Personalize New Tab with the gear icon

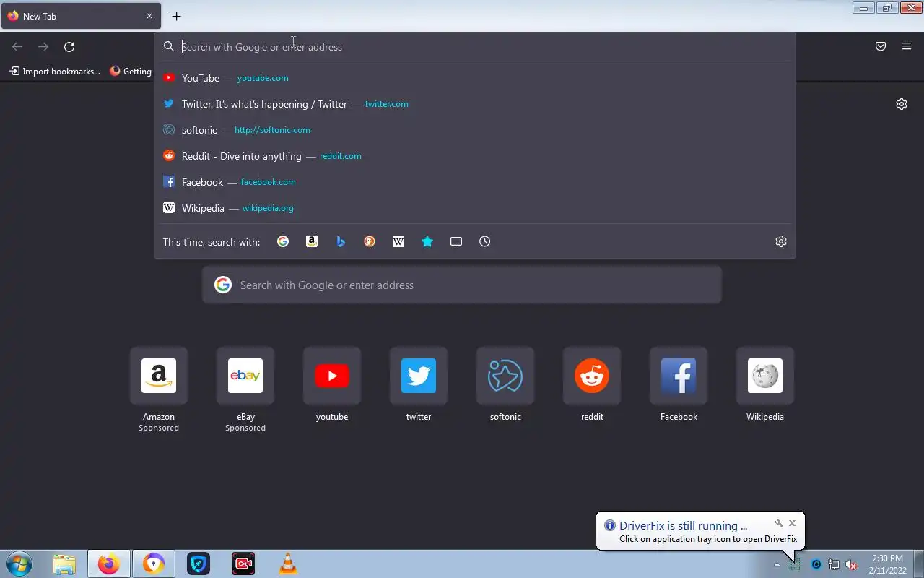[902, 104]
